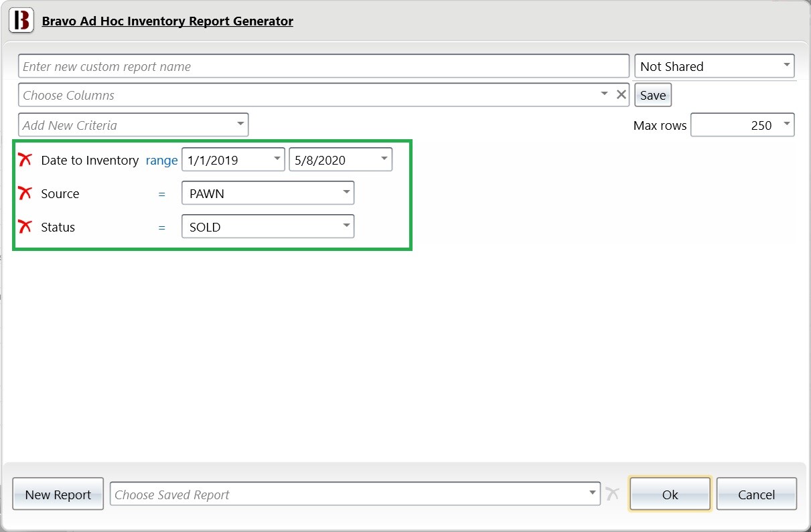
Task: Open the Choose Saved Report dropdown
Action: (355, 495)
